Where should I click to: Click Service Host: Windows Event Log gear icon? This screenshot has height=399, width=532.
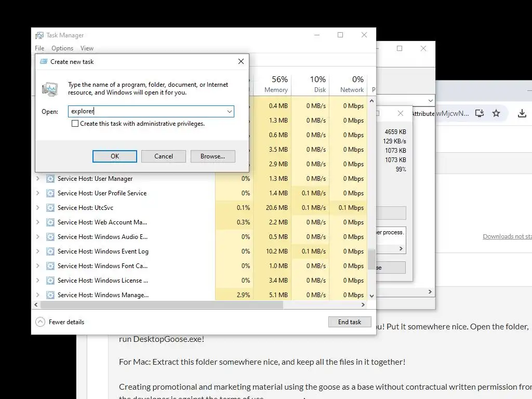tap(50, 251)
